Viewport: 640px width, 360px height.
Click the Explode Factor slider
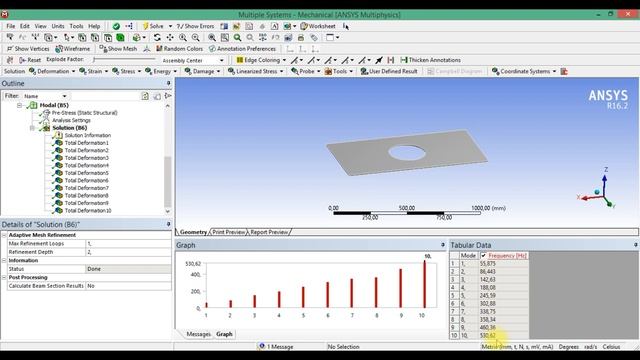pos(124,60)
